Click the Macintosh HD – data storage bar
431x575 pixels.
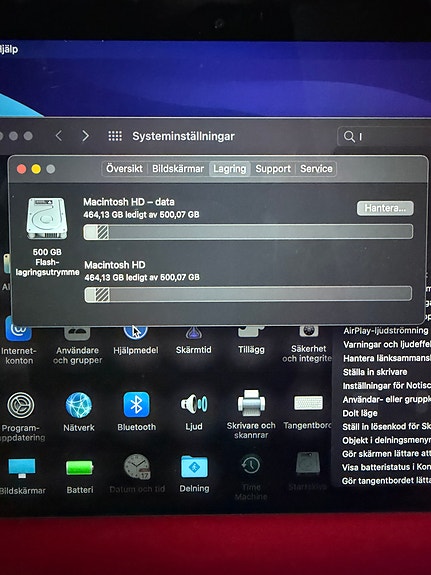(248, 232)
